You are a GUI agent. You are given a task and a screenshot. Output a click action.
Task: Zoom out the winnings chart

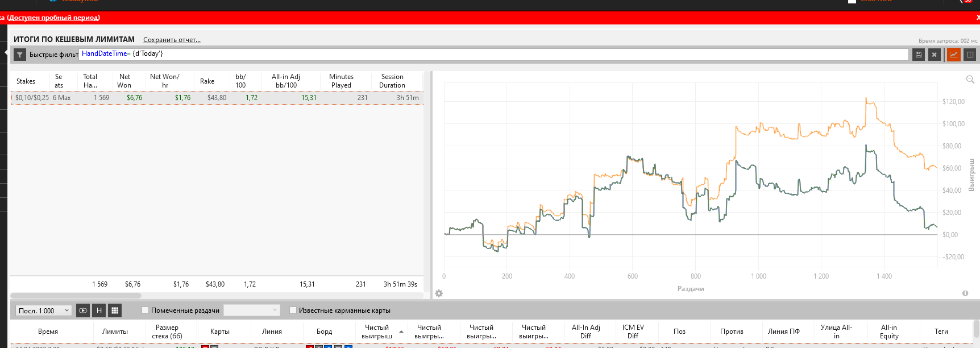tap(970, 79)
